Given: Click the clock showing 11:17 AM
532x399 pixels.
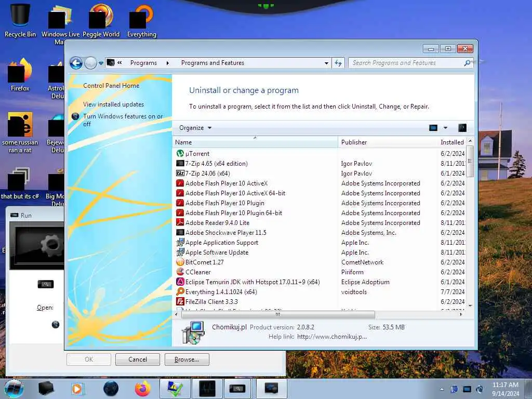Looking at the screenshot, I should [506, 389].
